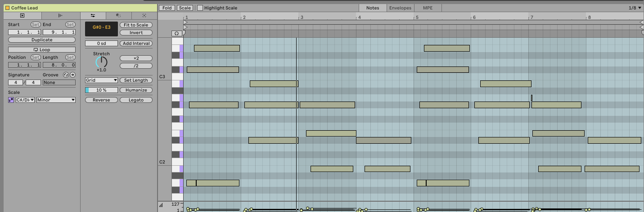The width and height of the screenshot is (644, 212).
Task: Click the Set button beside Start
Action: [36, 24]
